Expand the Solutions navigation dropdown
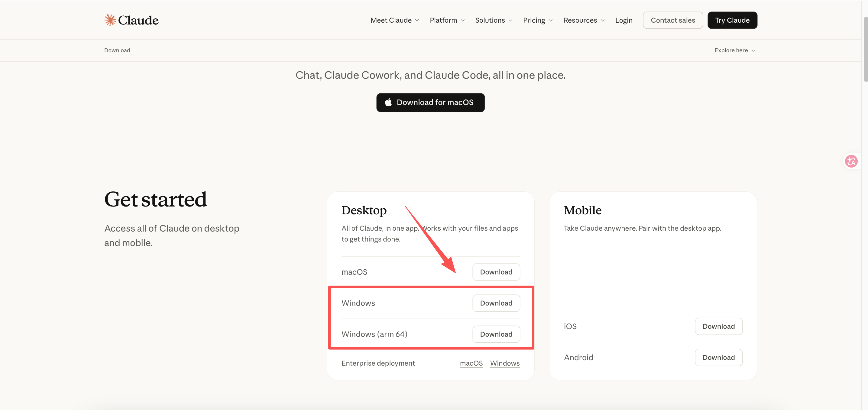The image size is (868, 410). tap(494, 20)
